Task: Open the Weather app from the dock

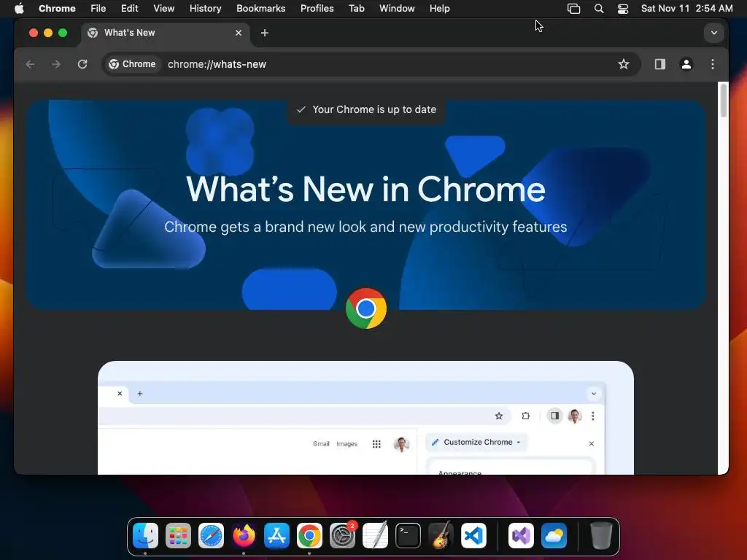Action: [554, 536]
